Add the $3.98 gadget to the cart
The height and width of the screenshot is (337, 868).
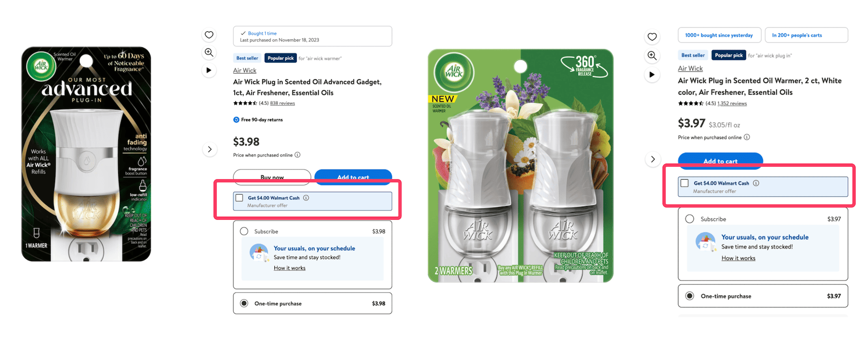pyautogui.click(x=353, y=177)
